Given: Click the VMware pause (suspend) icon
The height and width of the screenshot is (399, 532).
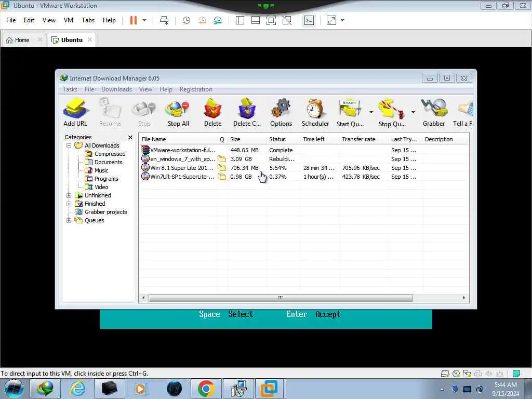Looking at the screenshot, I should (x=134, y=20).
